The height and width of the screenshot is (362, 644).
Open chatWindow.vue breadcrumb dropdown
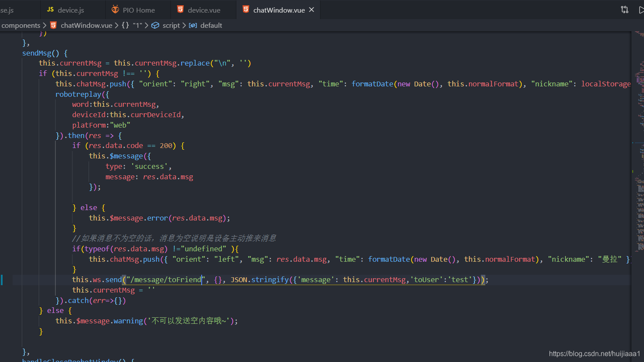[86, 25]
